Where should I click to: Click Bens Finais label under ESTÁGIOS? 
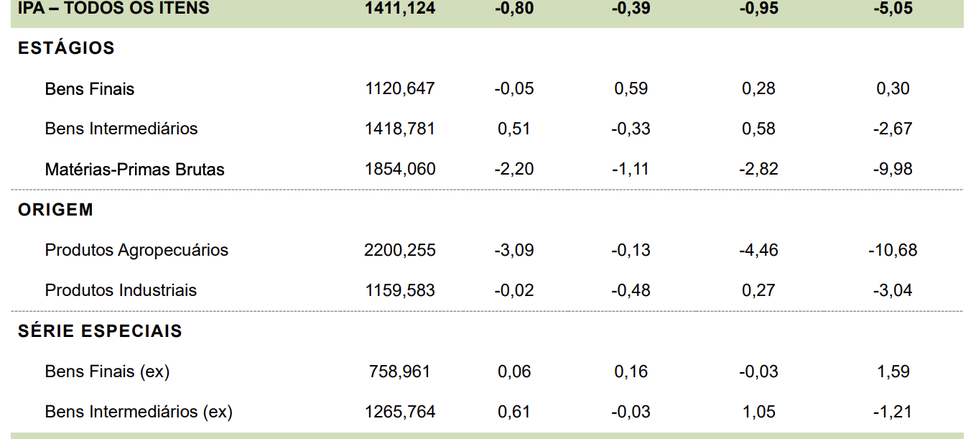(90, 89)
